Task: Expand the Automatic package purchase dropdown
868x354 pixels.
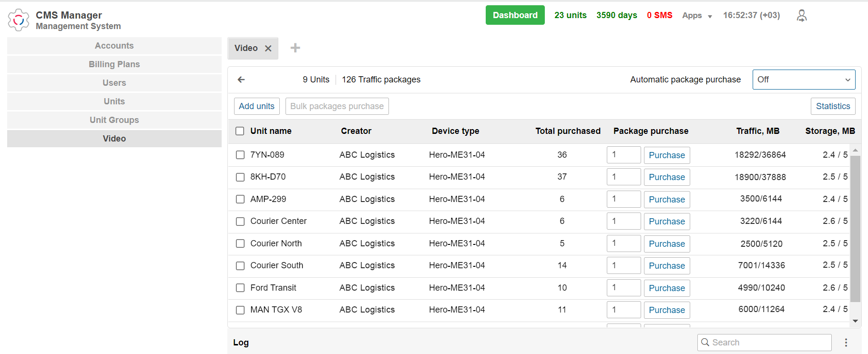Action: pos(804,80)
